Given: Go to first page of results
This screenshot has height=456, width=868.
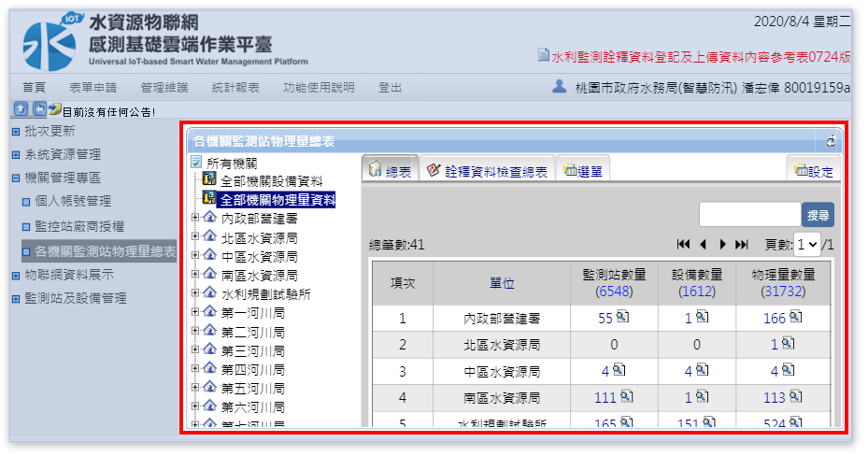Looking at the screenshot, I should pyautogui.click(x=684, y=244).
